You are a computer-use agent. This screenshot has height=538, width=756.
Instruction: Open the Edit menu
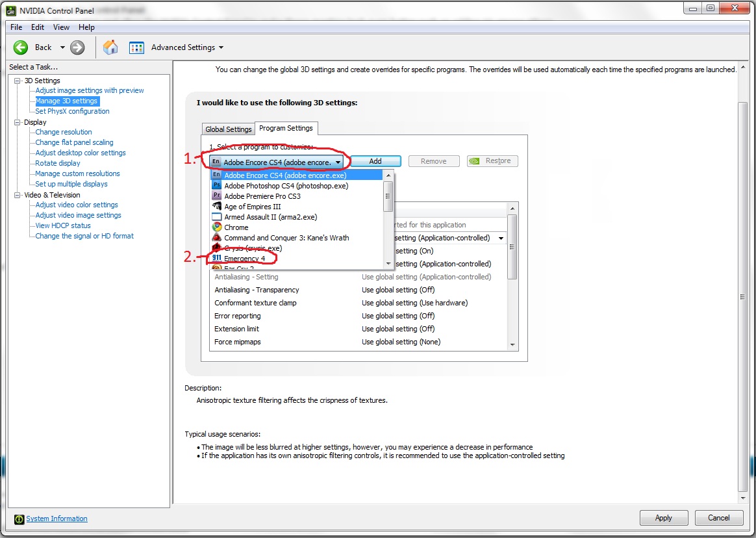click(38, 27)
